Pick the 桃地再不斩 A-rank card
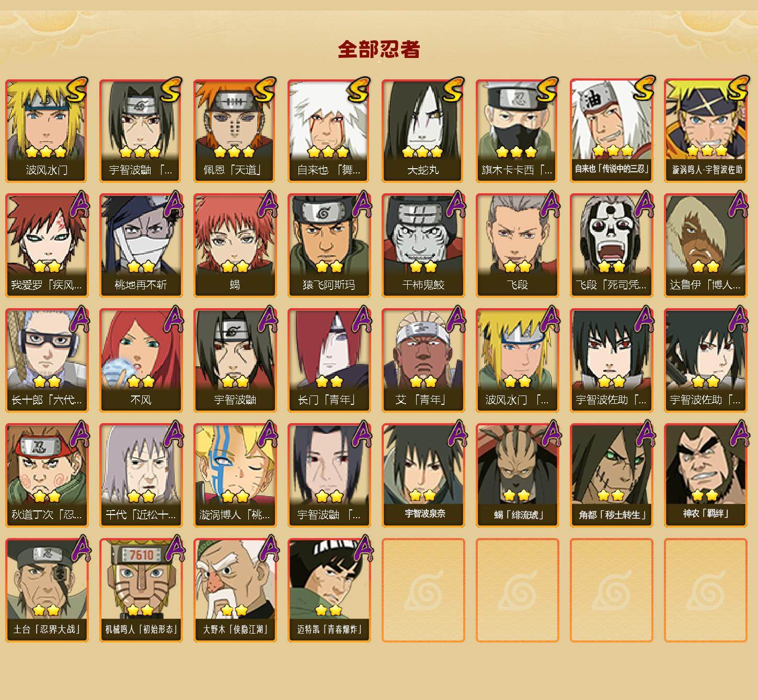Screen dimensions: 758x700 coord(141,246)
